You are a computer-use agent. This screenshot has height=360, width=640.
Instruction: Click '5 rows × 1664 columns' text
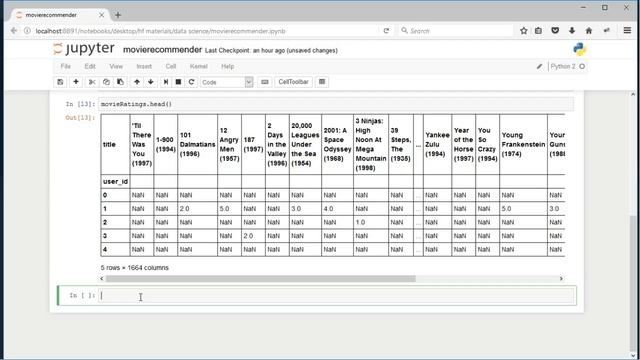click(134, 268)
